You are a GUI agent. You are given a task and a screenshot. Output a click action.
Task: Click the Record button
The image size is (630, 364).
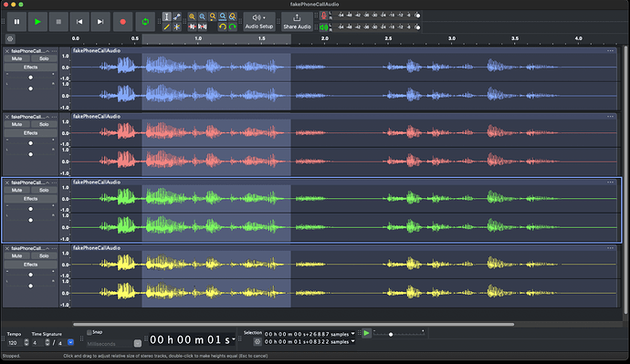[x=123, y=22]
